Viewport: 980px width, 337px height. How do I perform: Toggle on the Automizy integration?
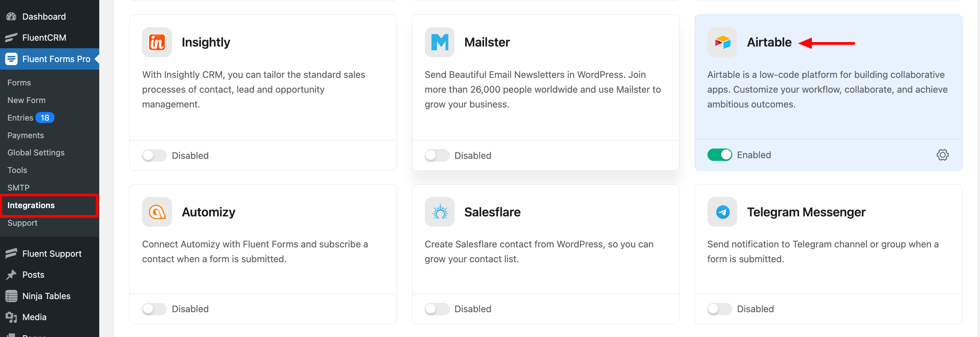pos(154,309)
